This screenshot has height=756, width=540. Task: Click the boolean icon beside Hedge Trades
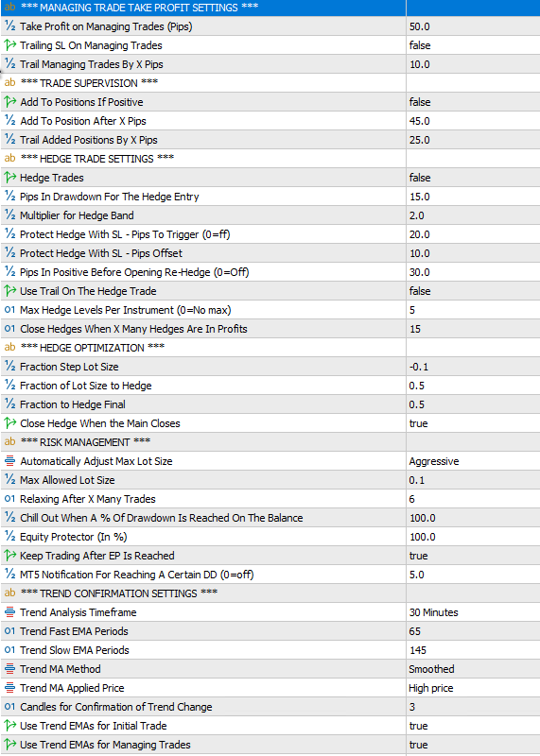(9, 178)
